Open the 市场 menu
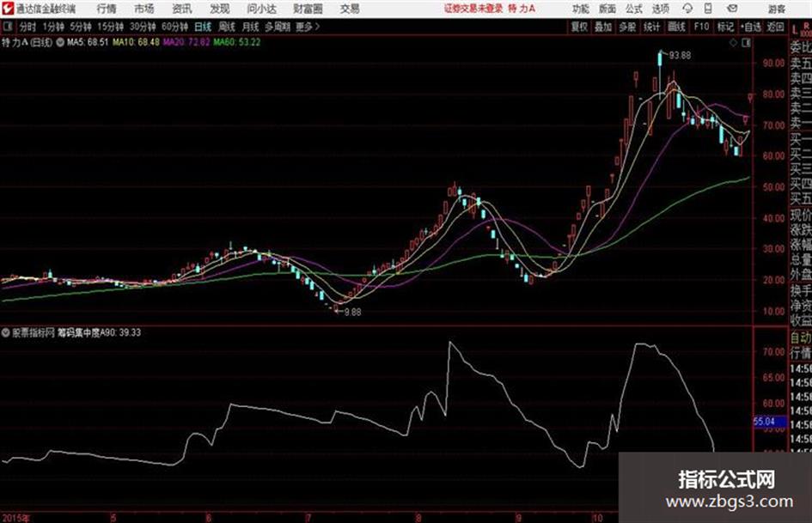The image size is (812, 523). click(144, 9)
